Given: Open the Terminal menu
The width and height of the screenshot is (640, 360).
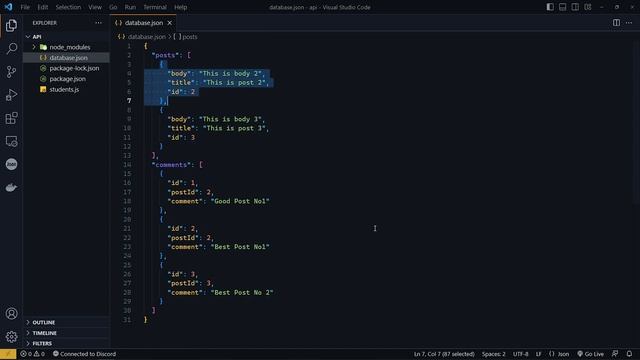Looking at the screenshot, I should [155, 7].
